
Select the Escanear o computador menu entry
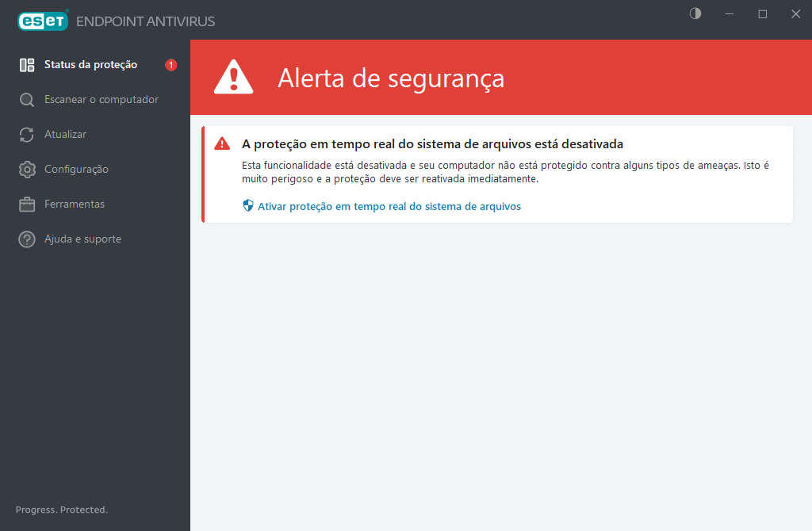(x=102, y=99)
